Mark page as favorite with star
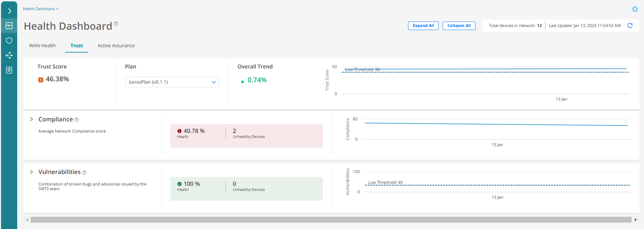 point(635,9)
